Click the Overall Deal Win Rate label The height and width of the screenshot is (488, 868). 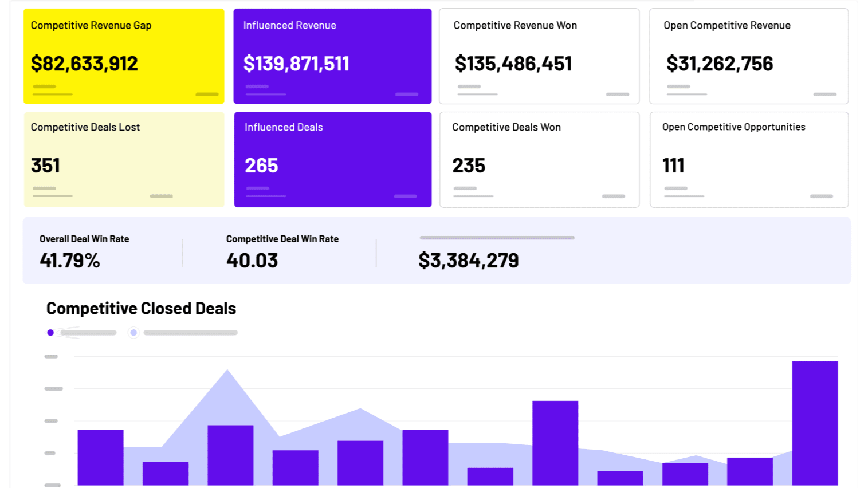[84, 239]
